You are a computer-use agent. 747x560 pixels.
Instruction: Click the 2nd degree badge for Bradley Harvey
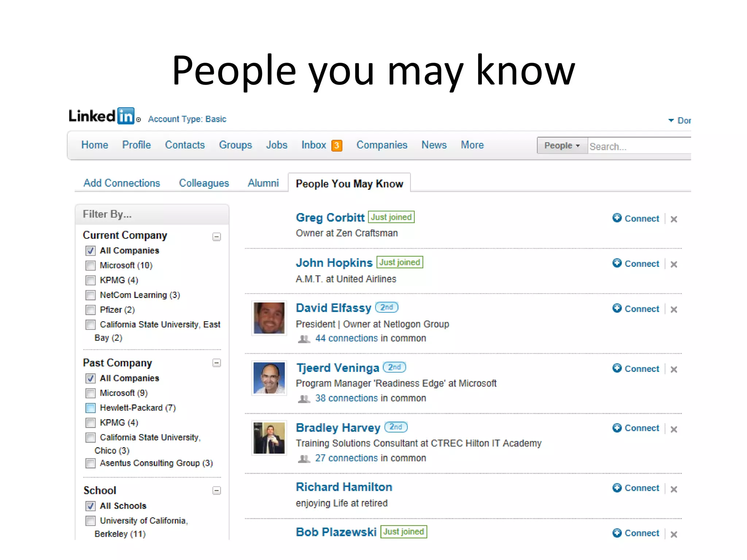396,427
